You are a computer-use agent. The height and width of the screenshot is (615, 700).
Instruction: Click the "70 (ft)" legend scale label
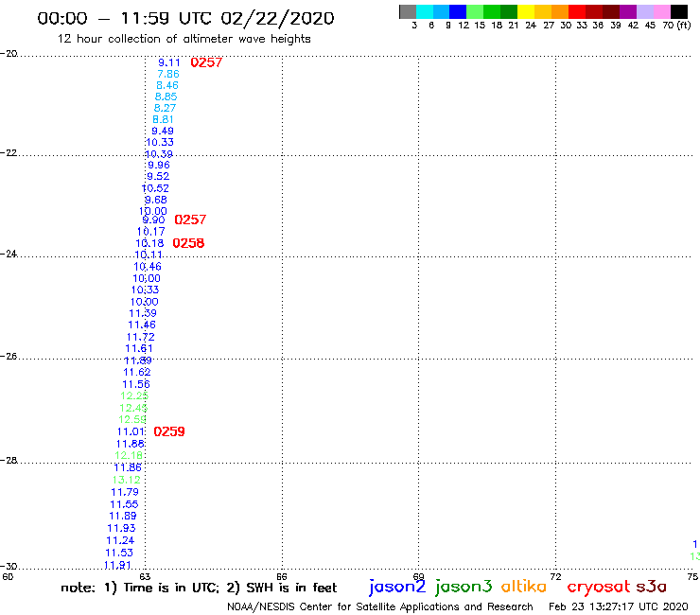click(x=676, y=26)
